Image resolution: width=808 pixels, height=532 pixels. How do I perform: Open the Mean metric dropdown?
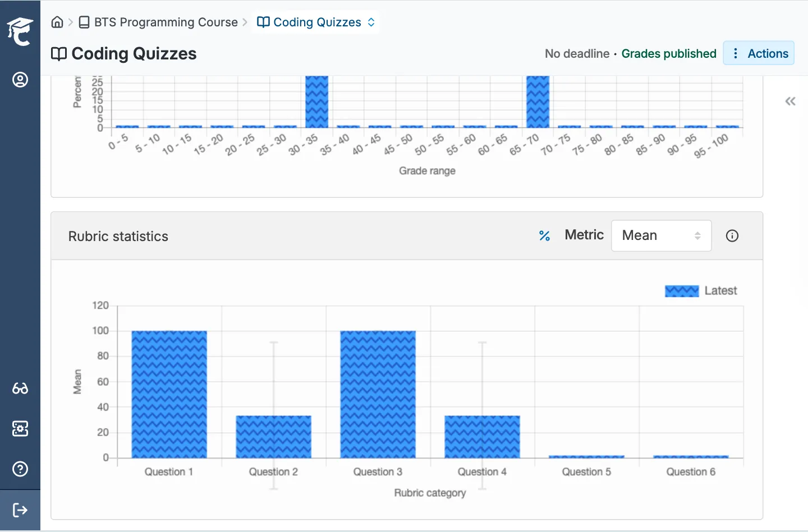point(661,235)
